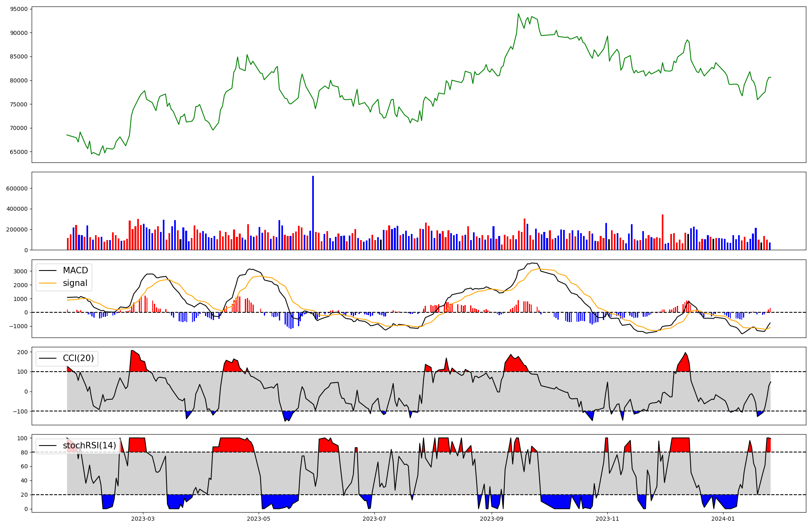Click the 2023-07 x-axis date label
The image size is (812, 528).
(374, 519)
